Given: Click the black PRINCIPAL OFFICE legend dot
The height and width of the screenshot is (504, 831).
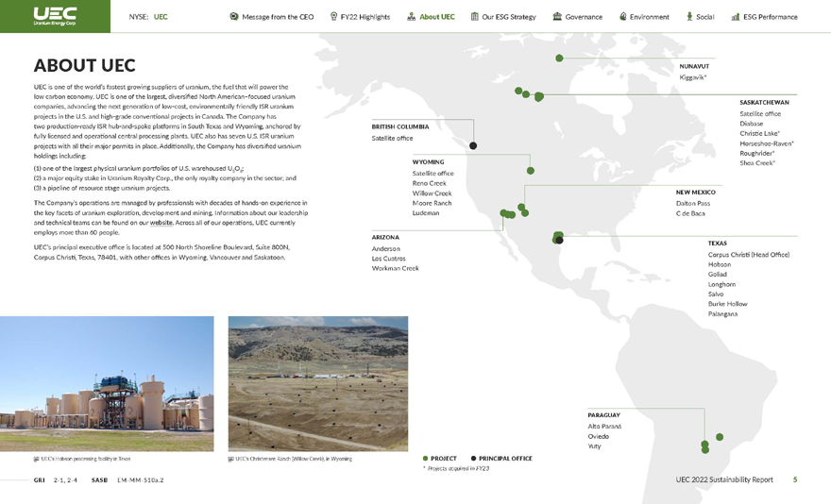Looking at the screenshot, I should tap(473, 459).
